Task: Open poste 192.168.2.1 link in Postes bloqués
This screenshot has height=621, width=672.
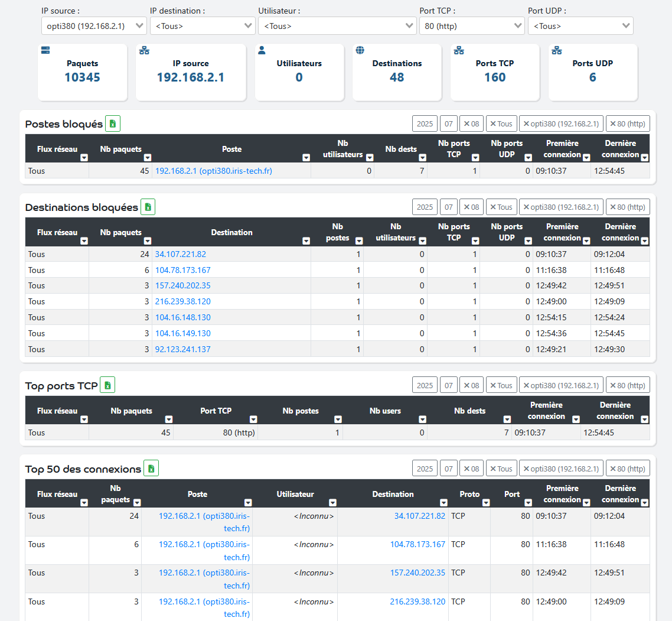Action: [213, 171]
